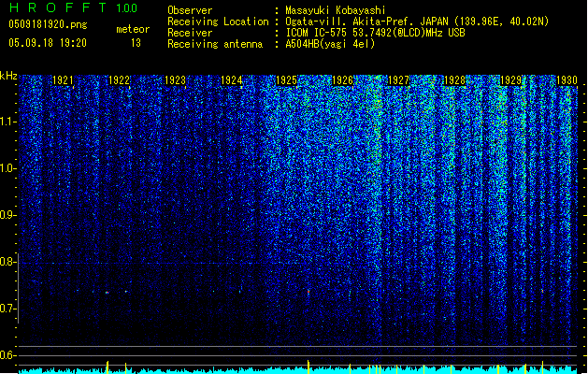Click the A504HB(yagi 4el) antenna value
Screen dimensions: 588x374
pyautogui.click(x=330, y=44)
